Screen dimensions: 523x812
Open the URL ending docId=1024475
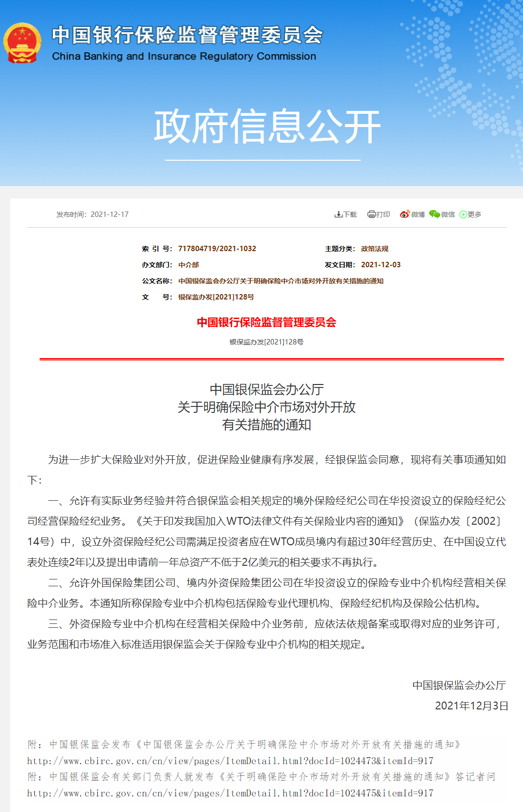click(230, 793)
